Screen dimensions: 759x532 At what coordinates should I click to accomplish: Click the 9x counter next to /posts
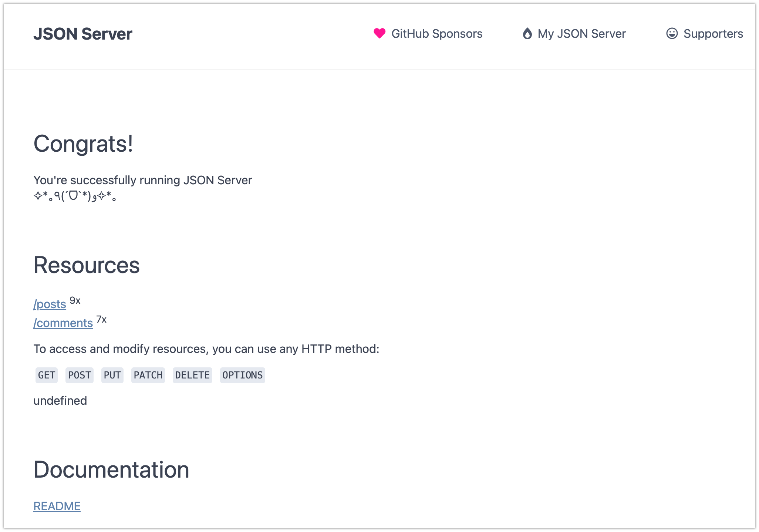tap(75, 300)
